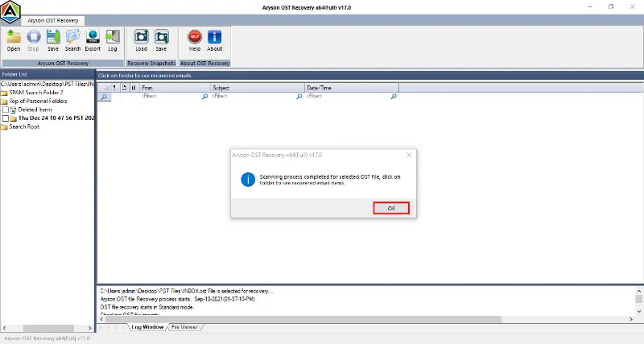Sort by the Date/Time column header

(352, 88)
